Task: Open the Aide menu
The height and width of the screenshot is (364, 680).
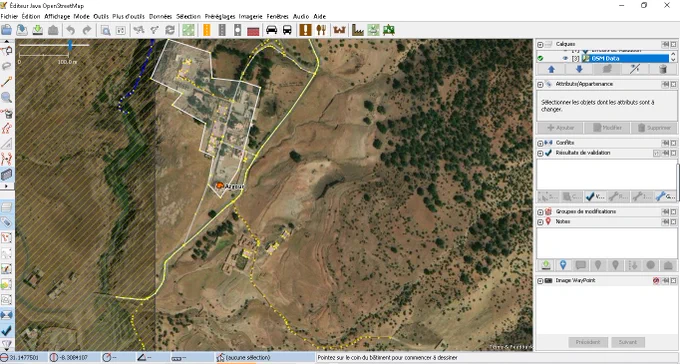Action: pyautogui.click(x=320, y=16)
